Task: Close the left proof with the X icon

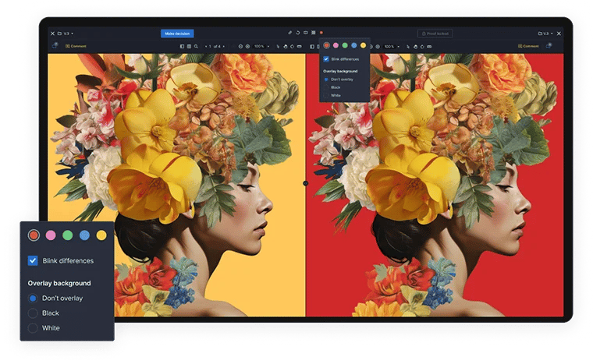Action: click(x=52, y=34)
